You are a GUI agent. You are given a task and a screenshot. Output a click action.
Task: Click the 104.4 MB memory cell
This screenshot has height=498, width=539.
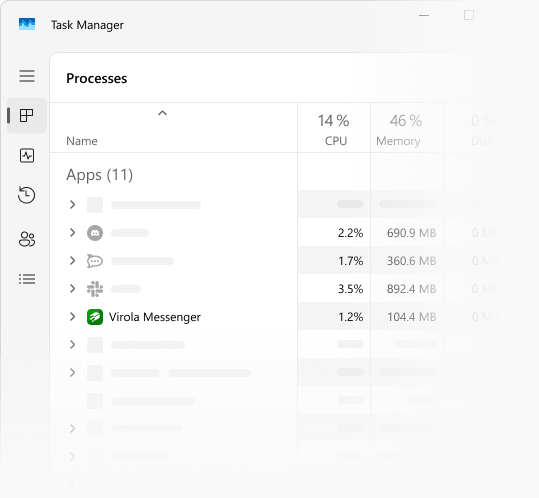(x=411, y=317)
